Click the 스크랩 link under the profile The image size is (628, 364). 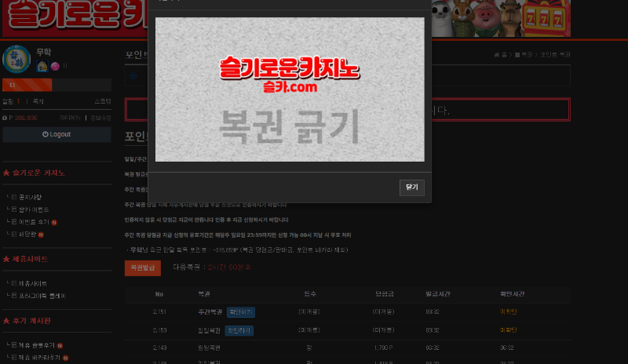(x=102, y=101)
